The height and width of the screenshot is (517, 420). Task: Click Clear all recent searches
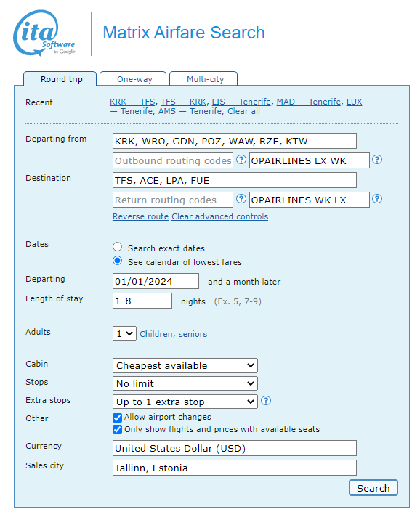[243, 111]
